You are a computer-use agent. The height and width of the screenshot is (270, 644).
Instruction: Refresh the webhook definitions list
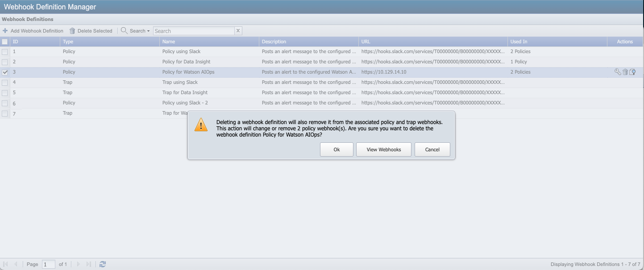[x=103, y=264]
